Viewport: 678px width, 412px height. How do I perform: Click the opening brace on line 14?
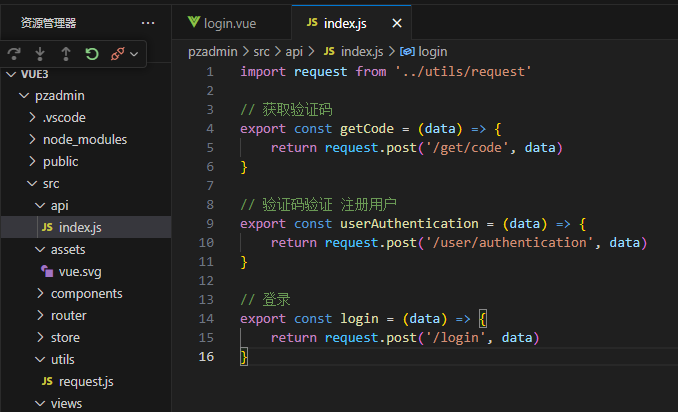[483, 319]
